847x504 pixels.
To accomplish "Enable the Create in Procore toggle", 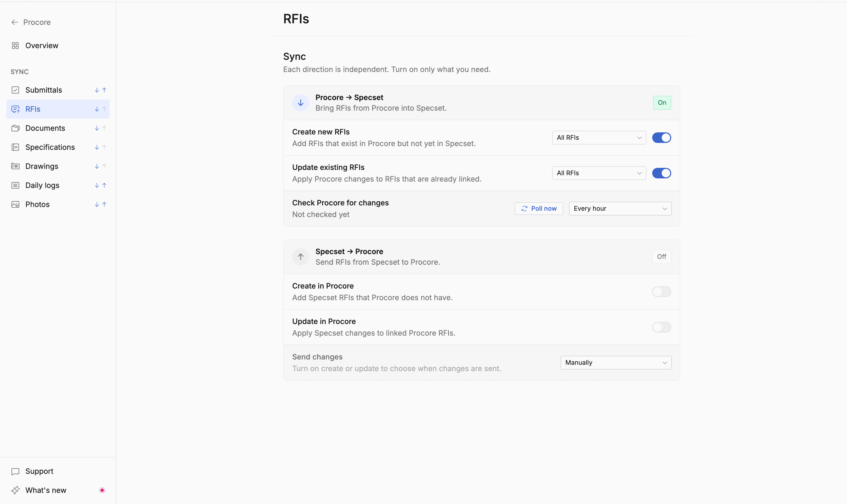I will click(661, 292).
